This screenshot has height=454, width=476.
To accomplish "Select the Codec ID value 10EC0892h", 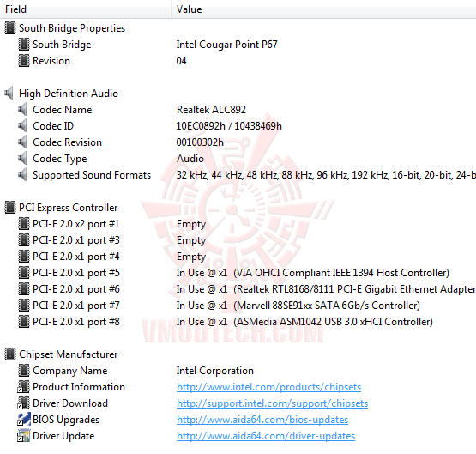I will (x=229, y=126).
